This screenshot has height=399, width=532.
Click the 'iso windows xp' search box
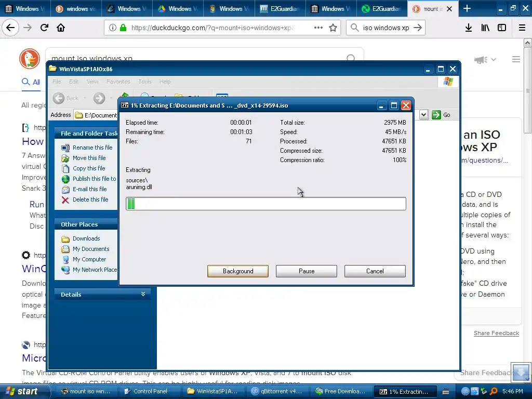coord(385,28)
